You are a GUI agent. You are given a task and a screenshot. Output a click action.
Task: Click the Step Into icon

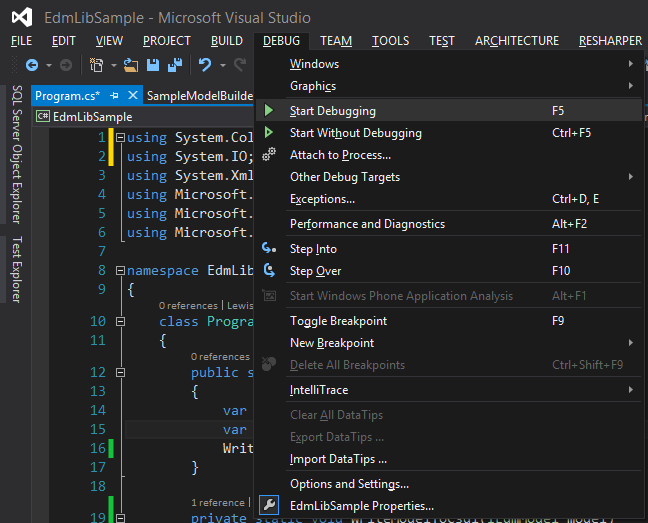click(269, 248)
